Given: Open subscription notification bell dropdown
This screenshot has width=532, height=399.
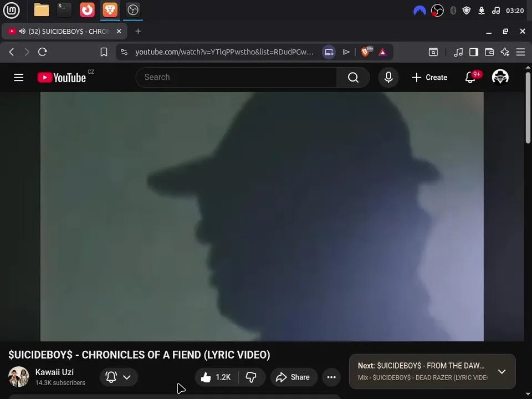Looking at the screenshot, I should (x=119, y=377).
